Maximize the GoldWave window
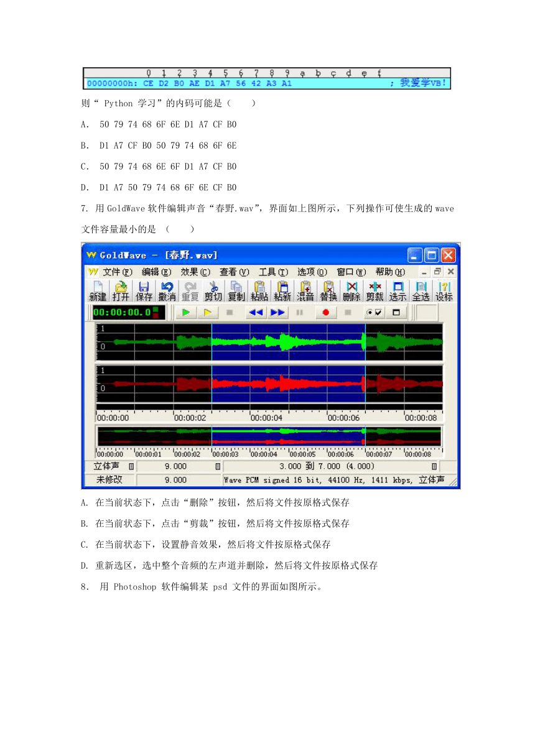Image resolution: width=535 pixels, height=756 pixels. point(431,255)
